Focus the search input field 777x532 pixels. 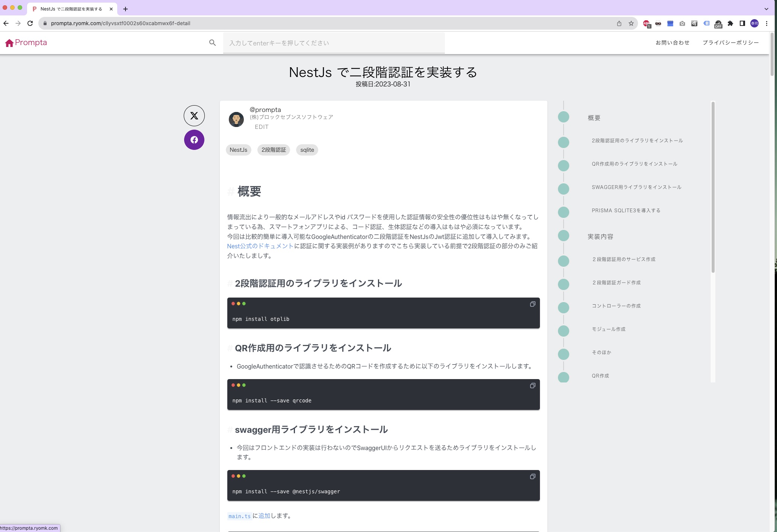click(x=334, y=43)
